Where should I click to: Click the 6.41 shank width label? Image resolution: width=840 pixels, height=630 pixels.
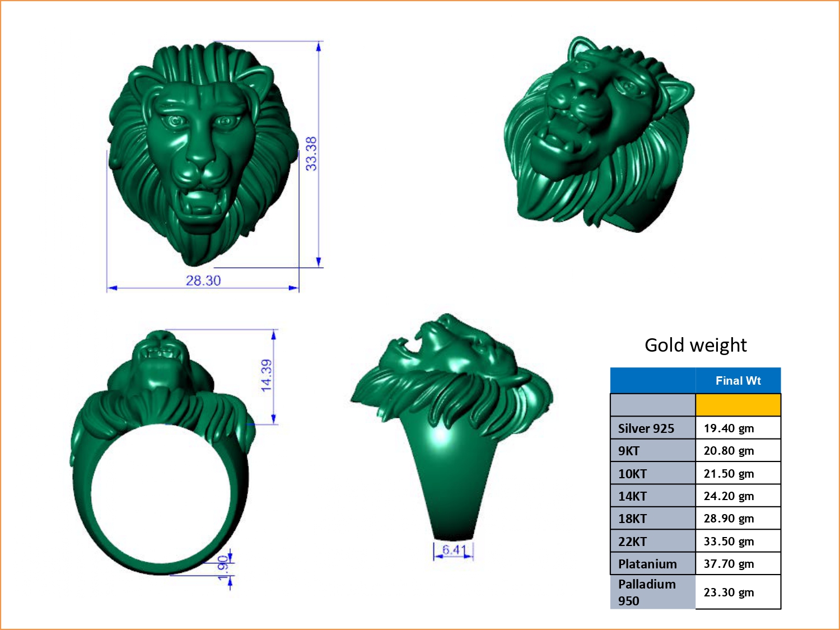pos(454,550)
